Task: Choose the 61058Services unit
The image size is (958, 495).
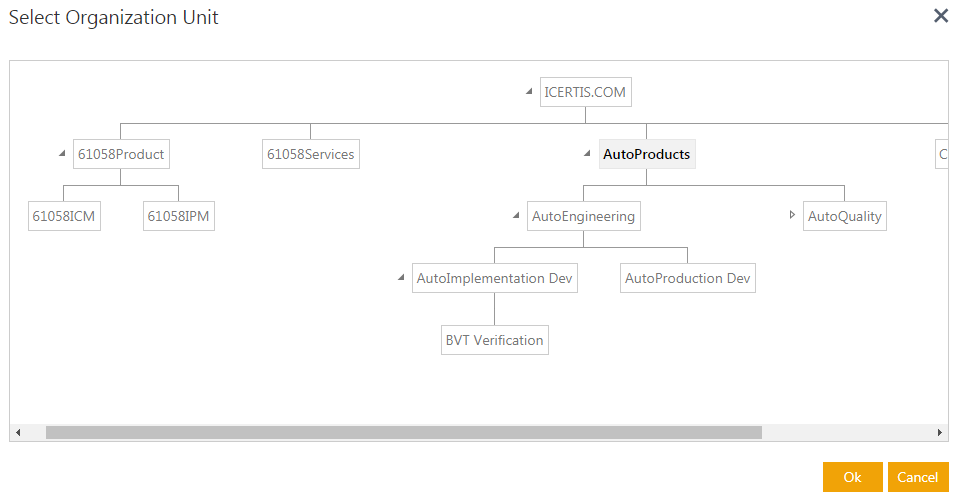Action: tap(310, 155)
